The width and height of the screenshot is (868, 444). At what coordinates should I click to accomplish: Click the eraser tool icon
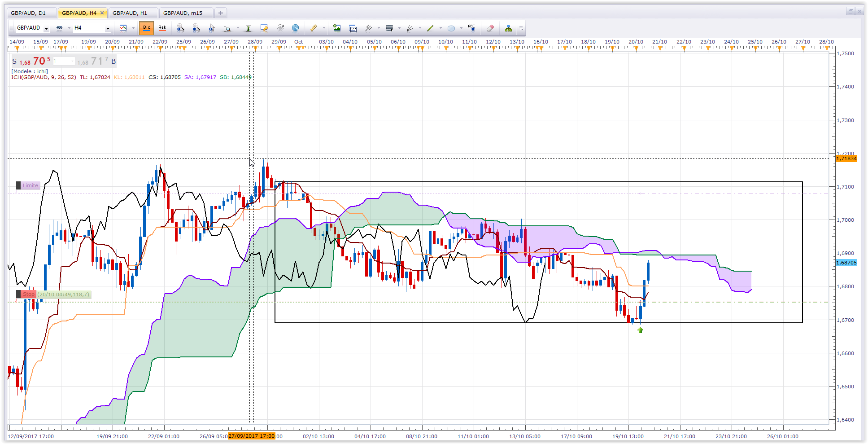490,28
